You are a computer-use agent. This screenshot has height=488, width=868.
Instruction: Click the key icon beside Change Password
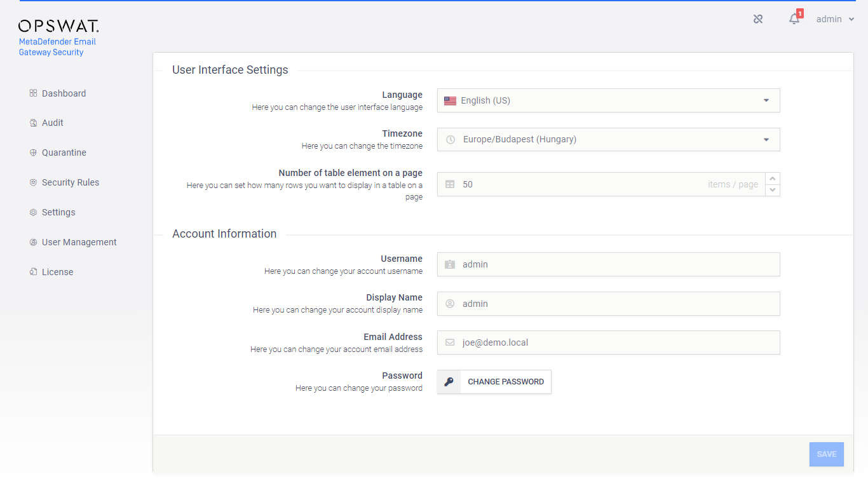[x=449, y=382]
